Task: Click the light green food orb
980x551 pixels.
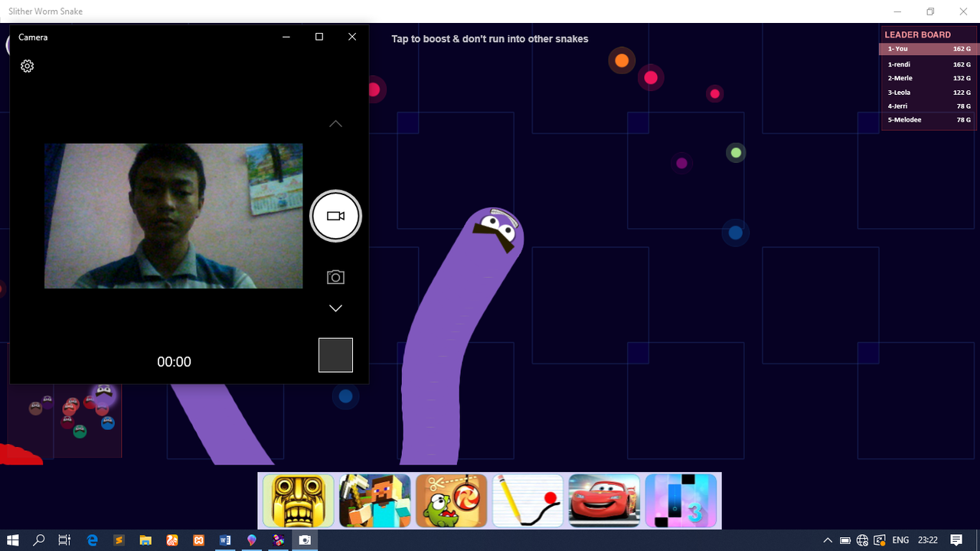Action: [736, 153]
